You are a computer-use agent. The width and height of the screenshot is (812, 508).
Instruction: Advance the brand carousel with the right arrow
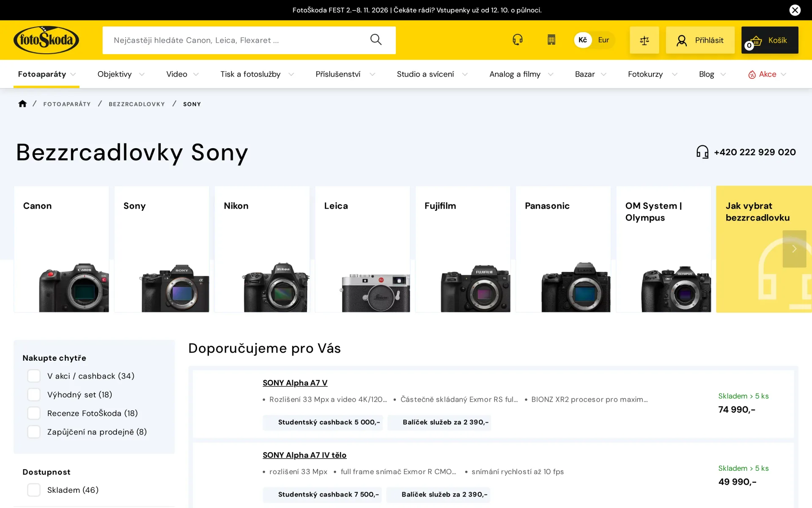coord(794,249)
